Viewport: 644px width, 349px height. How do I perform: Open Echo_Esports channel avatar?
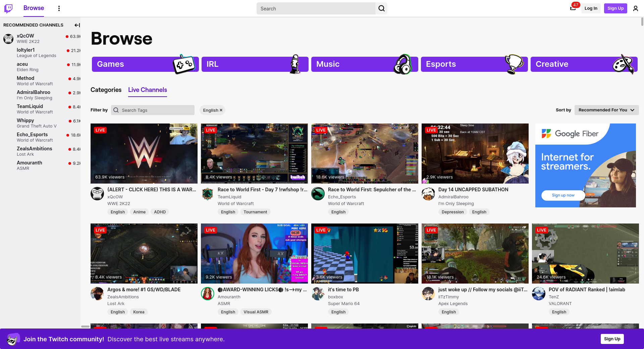point(318,194)
